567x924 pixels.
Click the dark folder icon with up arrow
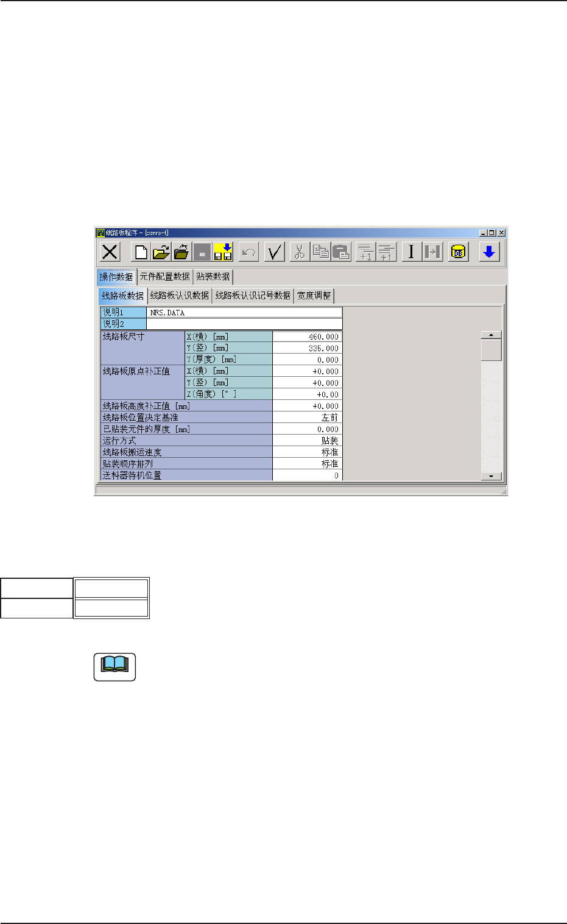pos(181,252)
